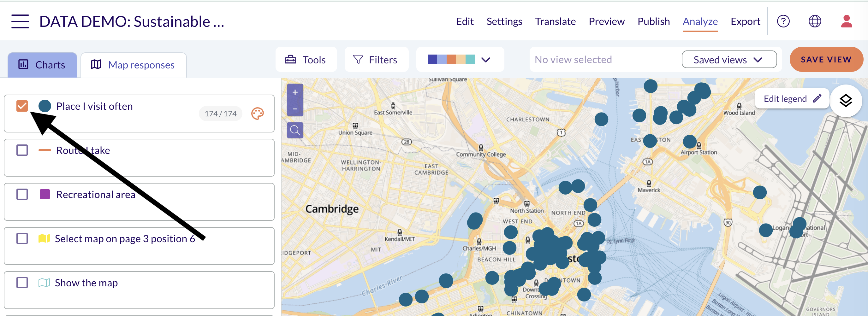Viewport: 868px width, 316px height.
Task: Check the Recreational area layer
Action: [22, 194]
